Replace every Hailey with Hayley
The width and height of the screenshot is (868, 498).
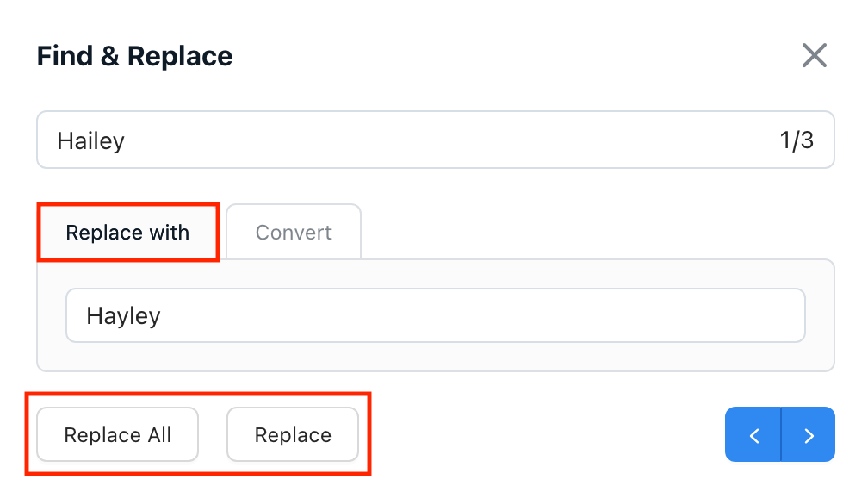[x=118, y=435]
